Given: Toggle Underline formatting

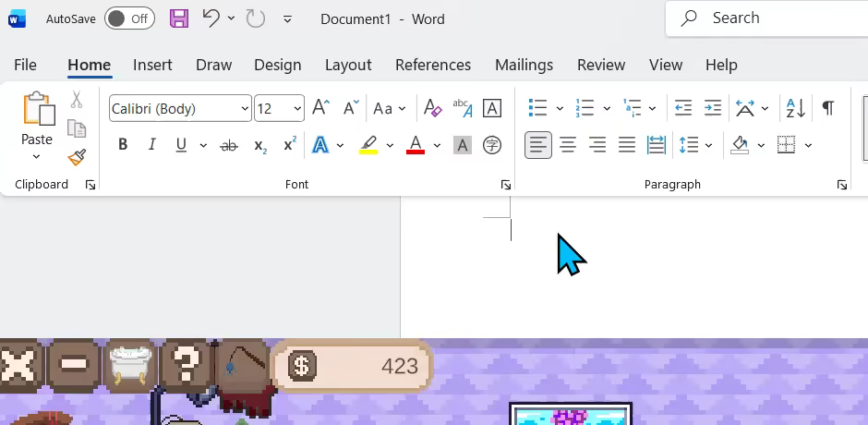Looking at the screenshot, I should coord(181,145).
